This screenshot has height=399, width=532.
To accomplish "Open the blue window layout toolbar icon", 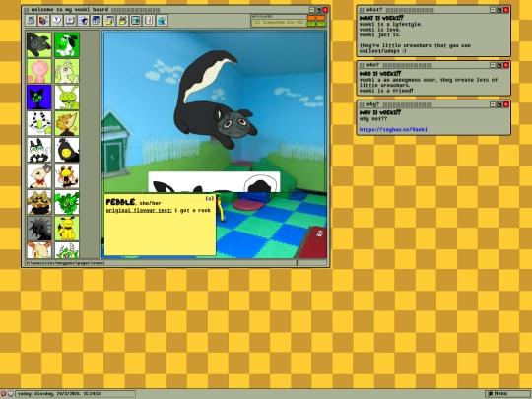I will click(x=96, y=21).
